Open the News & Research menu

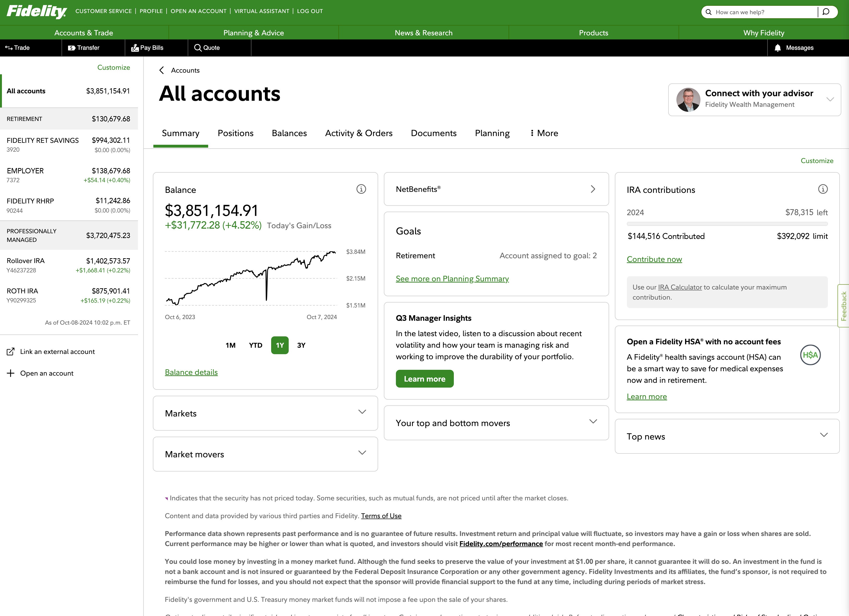(x=423, y=33)
